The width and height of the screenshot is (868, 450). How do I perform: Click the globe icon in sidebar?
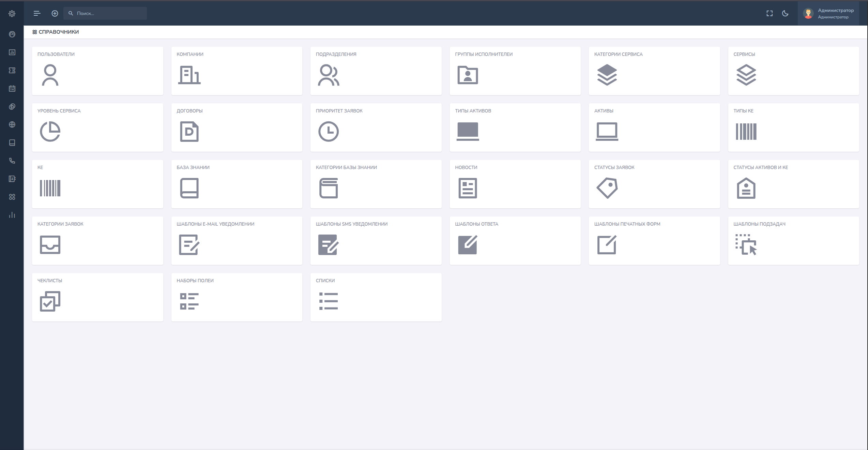(x=12, y=124)
